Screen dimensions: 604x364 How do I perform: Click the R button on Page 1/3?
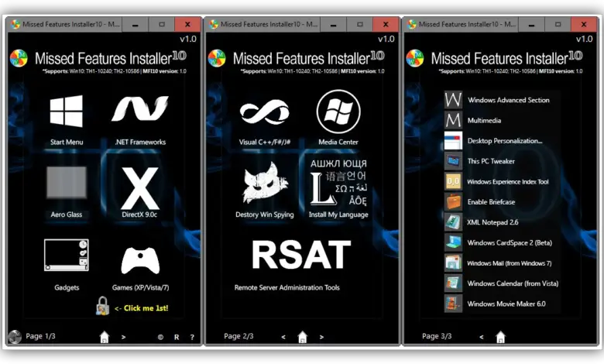click(177, 337)
